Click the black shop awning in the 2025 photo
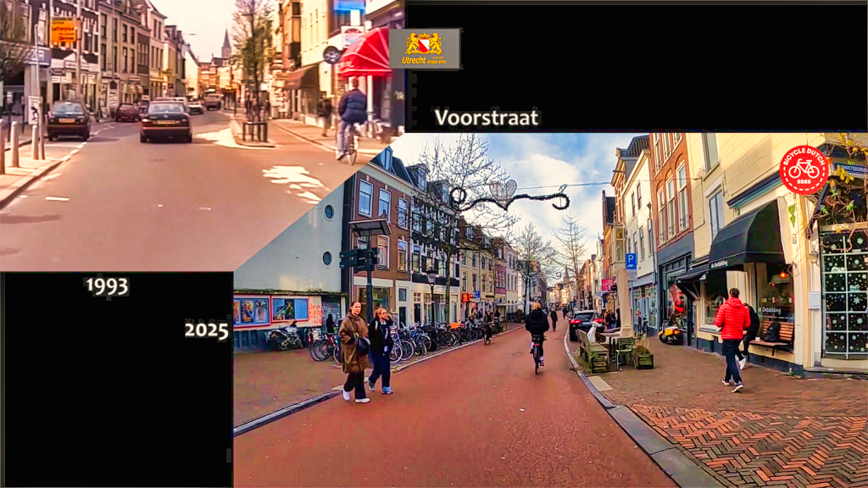 click(x=746, y=238)
